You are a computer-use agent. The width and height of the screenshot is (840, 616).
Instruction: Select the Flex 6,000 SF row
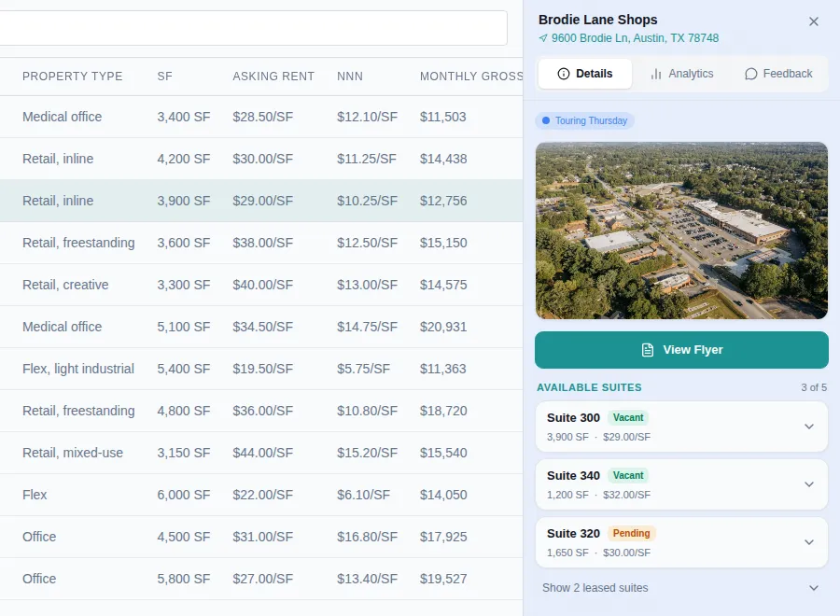tap(261, 495)
